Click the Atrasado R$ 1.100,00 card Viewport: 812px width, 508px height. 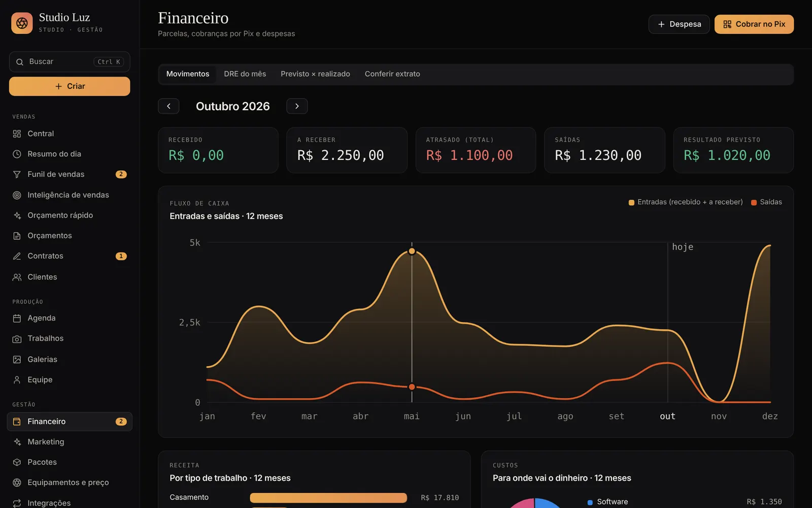tap(476, 150)
